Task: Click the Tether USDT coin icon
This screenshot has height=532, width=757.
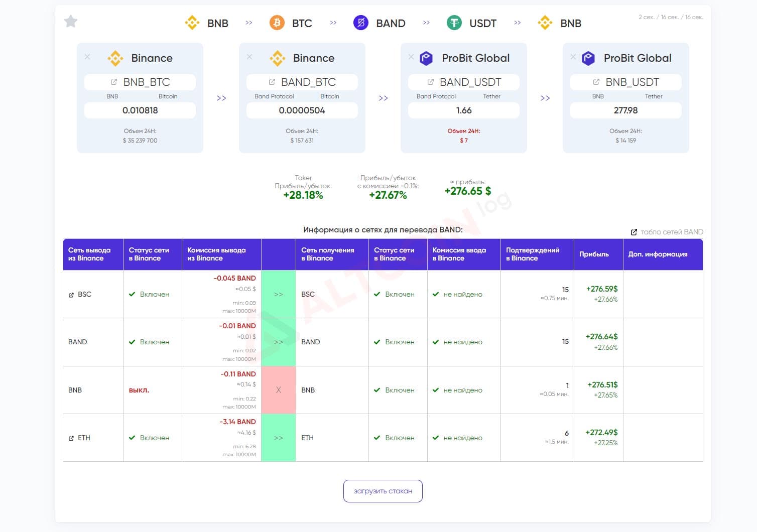Action: click(454, 23)
